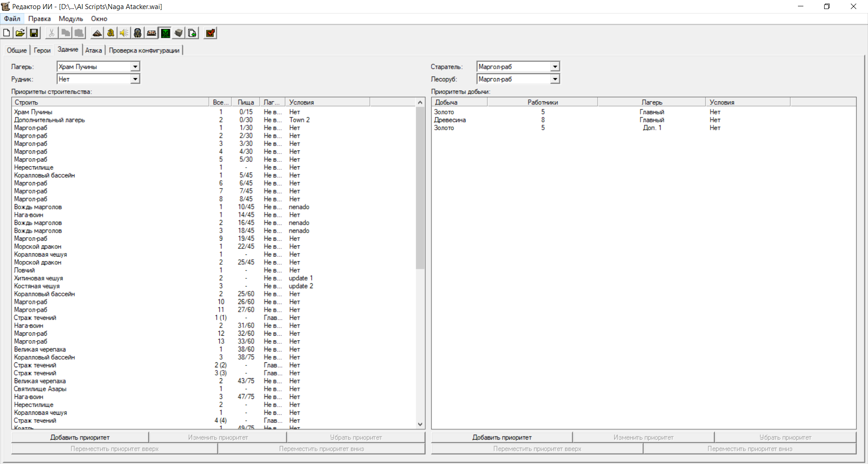This screenshot has height=464, width=868.
Task: Expand the Лагерь dropdown
Action: [x=135, y=67]
